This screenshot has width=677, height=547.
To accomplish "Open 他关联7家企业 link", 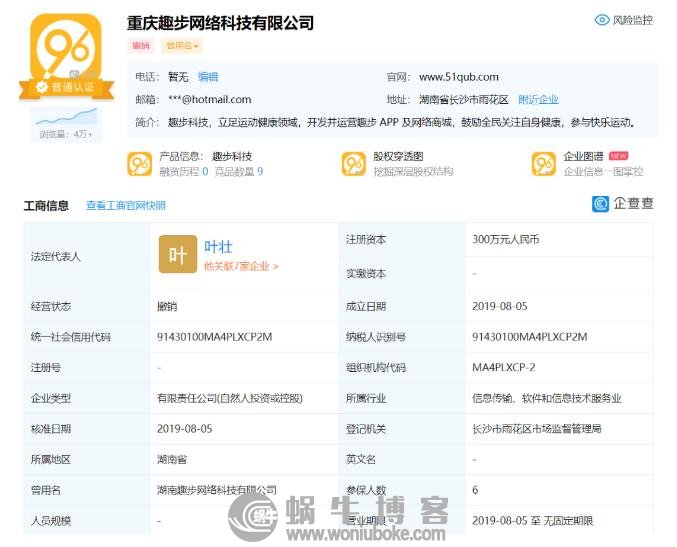I will tap(241, 266).
